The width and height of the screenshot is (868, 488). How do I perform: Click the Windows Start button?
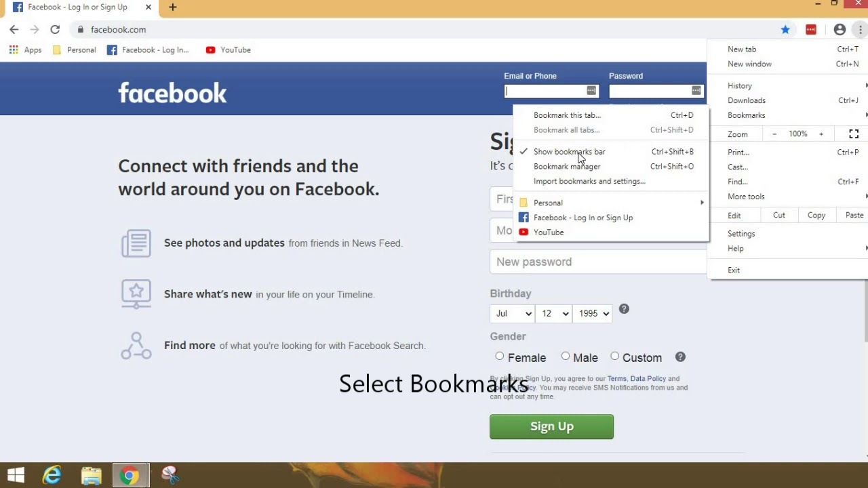[16, 475]
